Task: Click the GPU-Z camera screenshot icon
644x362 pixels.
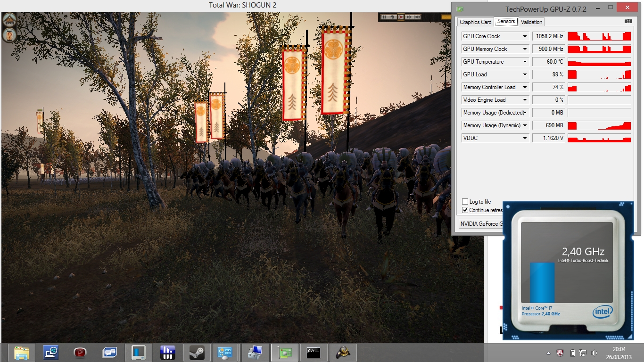Action: click(628, 21)
